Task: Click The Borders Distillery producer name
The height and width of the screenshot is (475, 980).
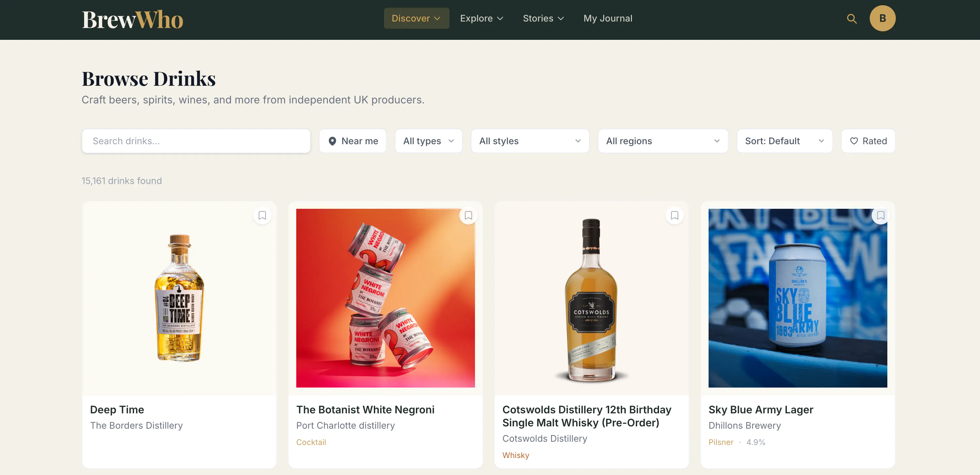Action: click(x=136, y=425)
